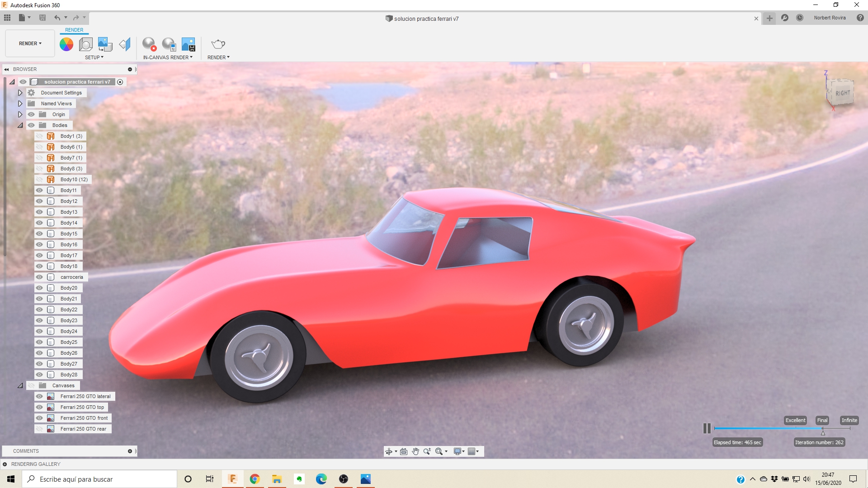
Task: Click the Orbit navigation icon
Action: tap(388, 451)
